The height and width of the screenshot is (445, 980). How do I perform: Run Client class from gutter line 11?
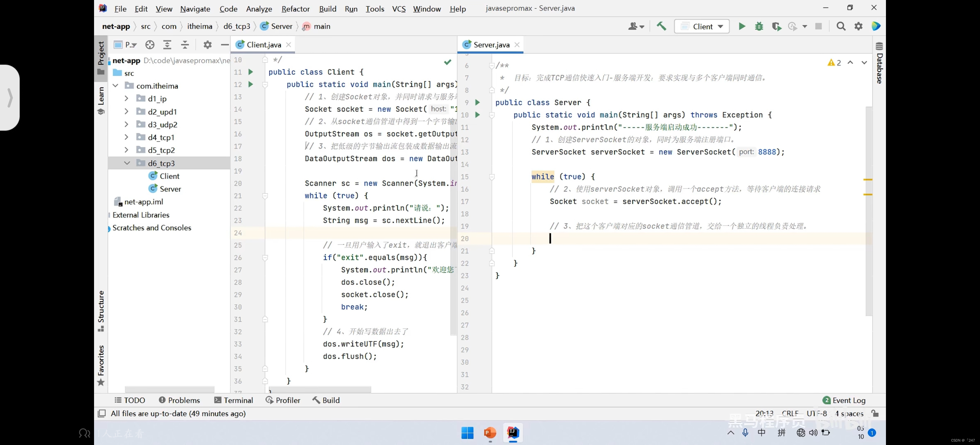click(250, 72)
